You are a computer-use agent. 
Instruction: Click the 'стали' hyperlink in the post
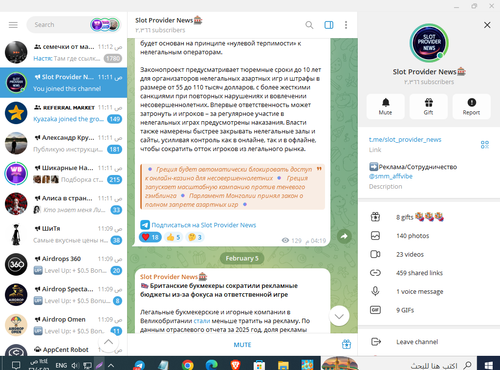[x=202, y=321]
